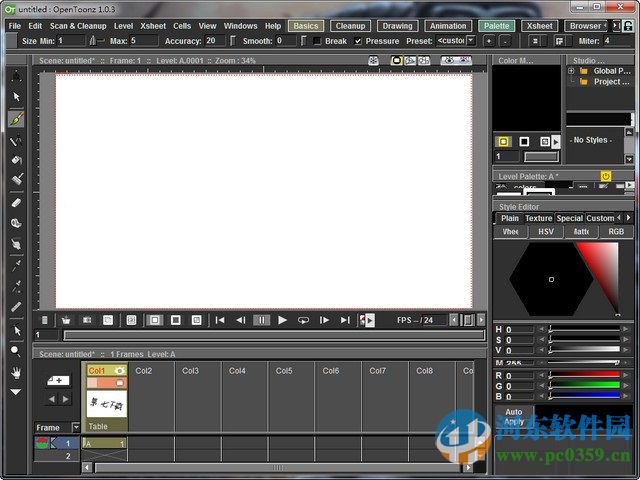Click the Accuracy value field
The width and height of the screenshot is (640, 480).
[x=215, y=41]
